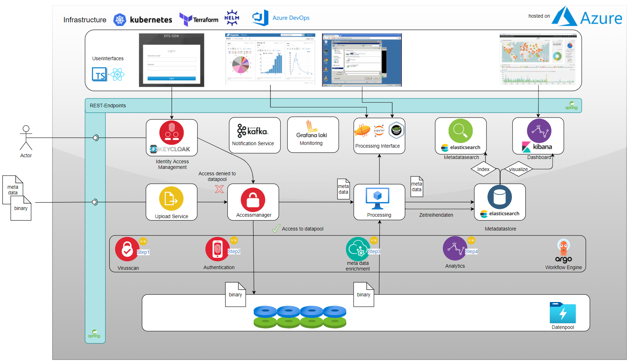Viewport: 633px width, 364px height.
Task: Click the hosted on text
Action: 539,16
